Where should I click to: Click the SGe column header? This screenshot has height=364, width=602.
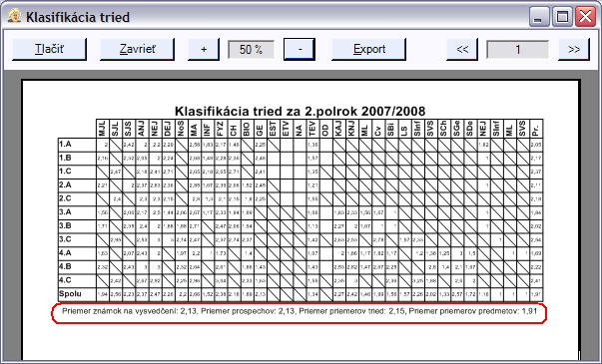(x=457, y=129)
